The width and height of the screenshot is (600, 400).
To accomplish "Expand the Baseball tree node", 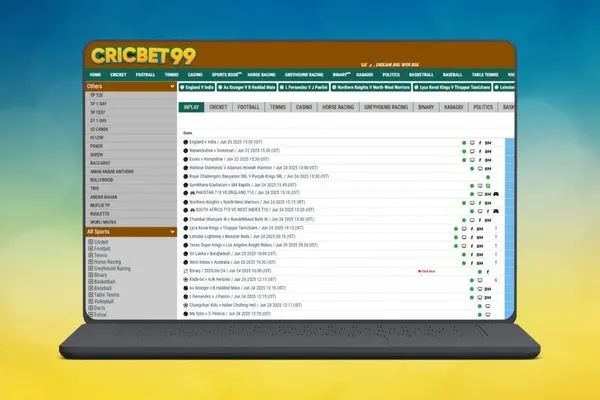I will (x=91, y=288).
